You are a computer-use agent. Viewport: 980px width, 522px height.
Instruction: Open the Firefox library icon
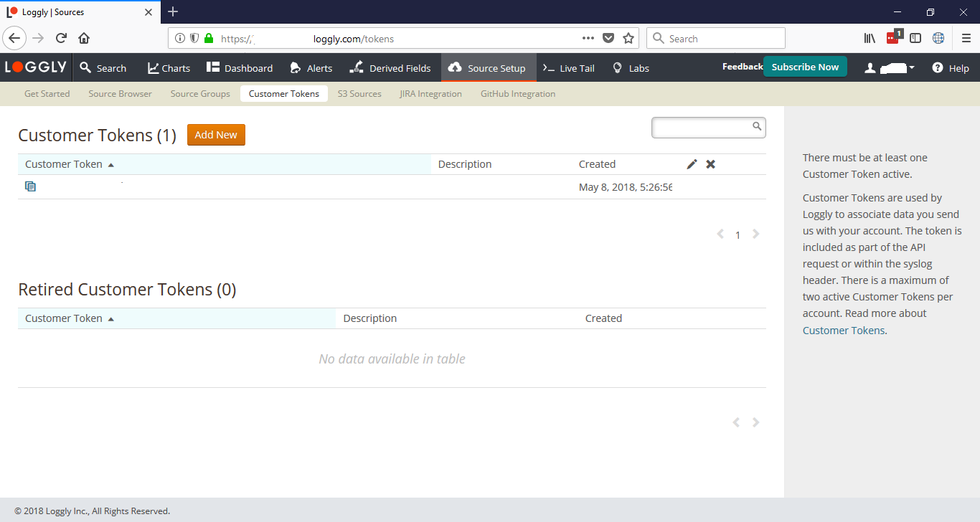pyautogui.click(x=870, y=39)
